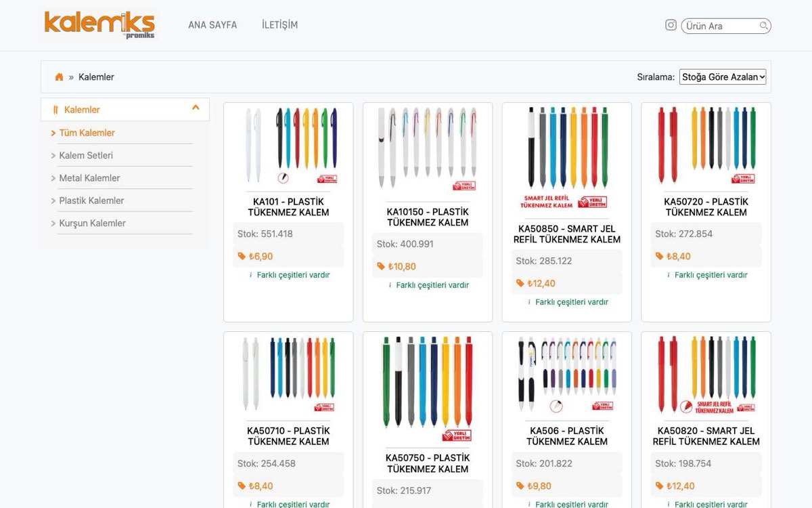Image resolution: width=812 pixels, height=508 pixels.
Task: Click the Kalemiks logo
Action: [99, 25]
